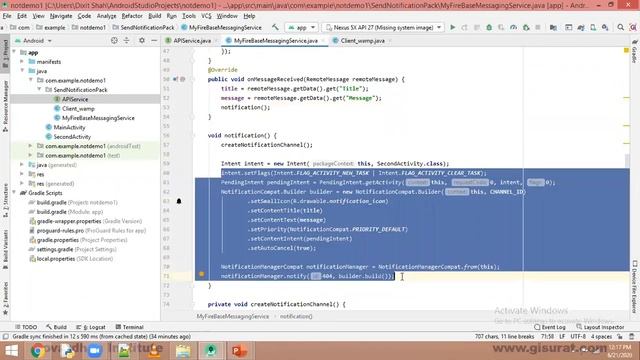640x360 pixels.
Task: Toggle the Favorites tool window
Action: click(5, 298)
